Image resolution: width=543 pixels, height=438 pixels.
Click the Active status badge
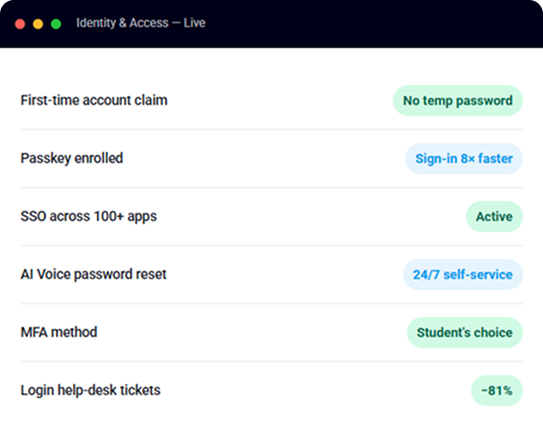494,216
